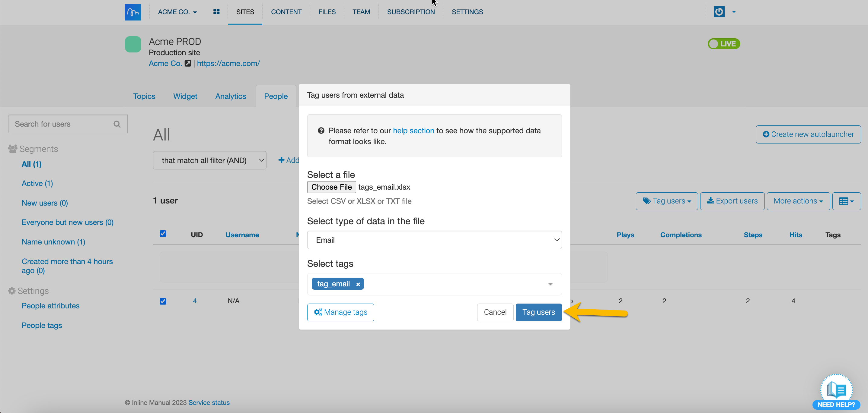The width and height of the screenshot is (868, 413).
Task: Click the green Acme PROD color square
Action: (133, 44)
